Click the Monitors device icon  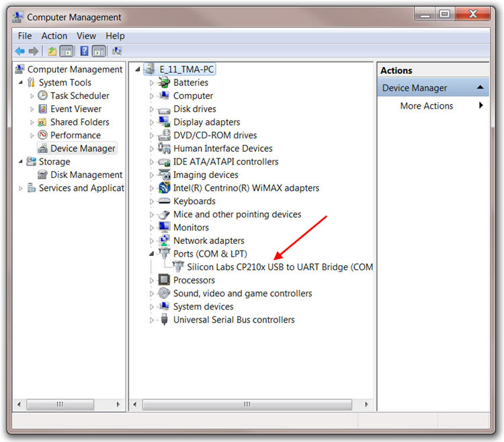coord(164,227)
